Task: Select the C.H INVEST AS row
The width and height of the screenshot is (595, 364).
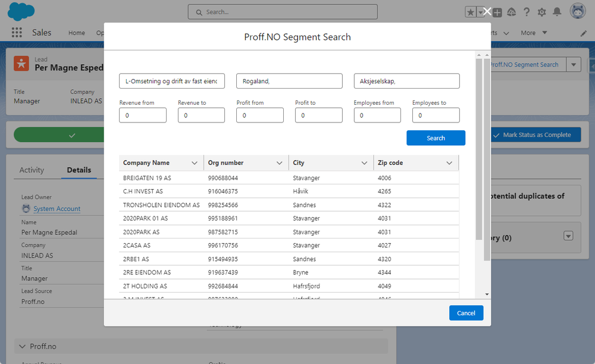Action: (289, 192)
